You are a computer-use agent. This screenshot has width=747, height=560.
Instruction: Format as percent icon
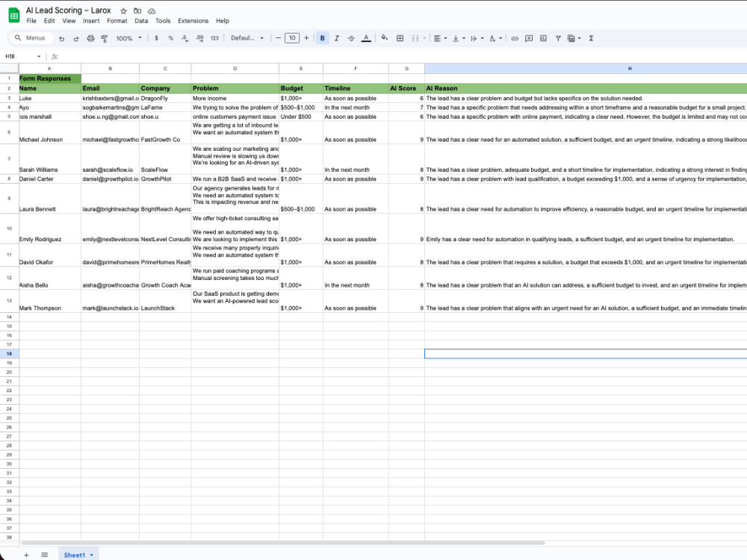point(170,38)
